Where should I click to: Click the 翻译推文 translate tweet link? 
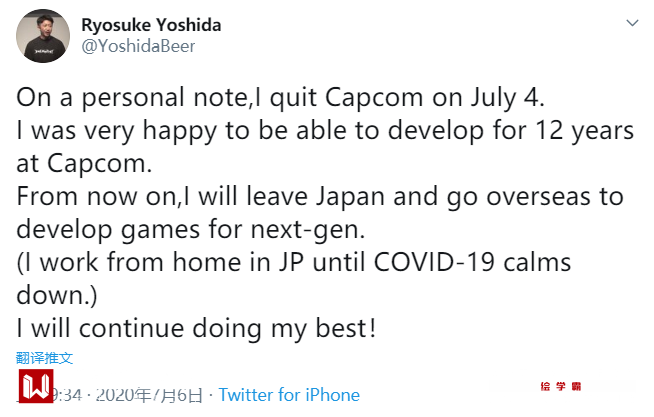[44, 358]
